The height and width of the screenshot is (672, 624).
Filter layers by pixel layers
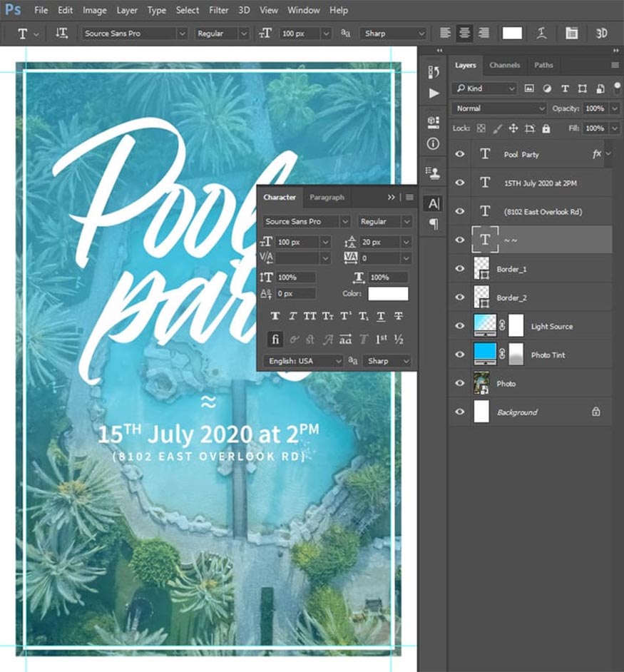[529, 88]
